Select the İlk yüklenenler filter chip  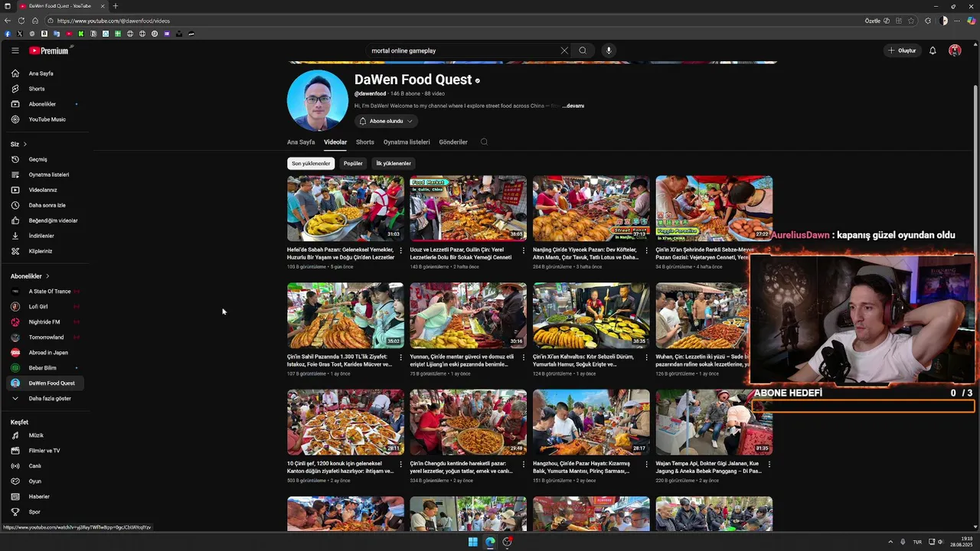pos(394,163)
